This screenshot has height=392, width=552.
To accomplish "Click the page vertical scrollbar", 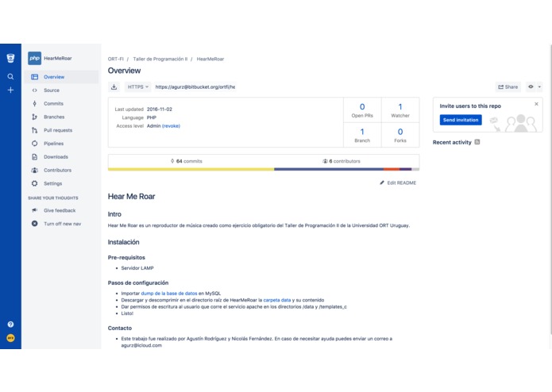I will pos(550,190).
